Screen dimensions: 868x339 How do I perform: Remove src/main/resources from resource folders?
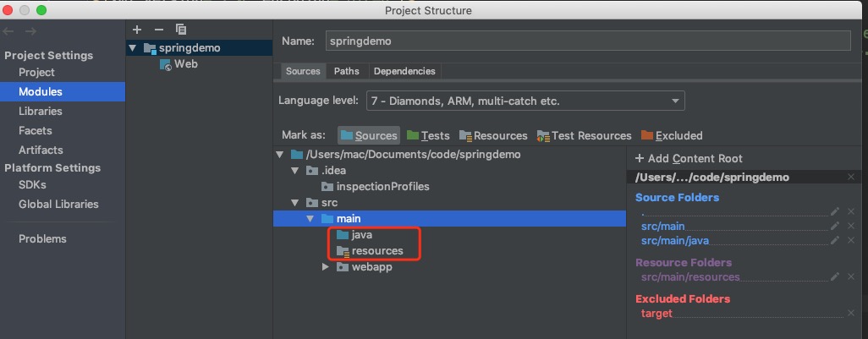[x=851, y=276]
